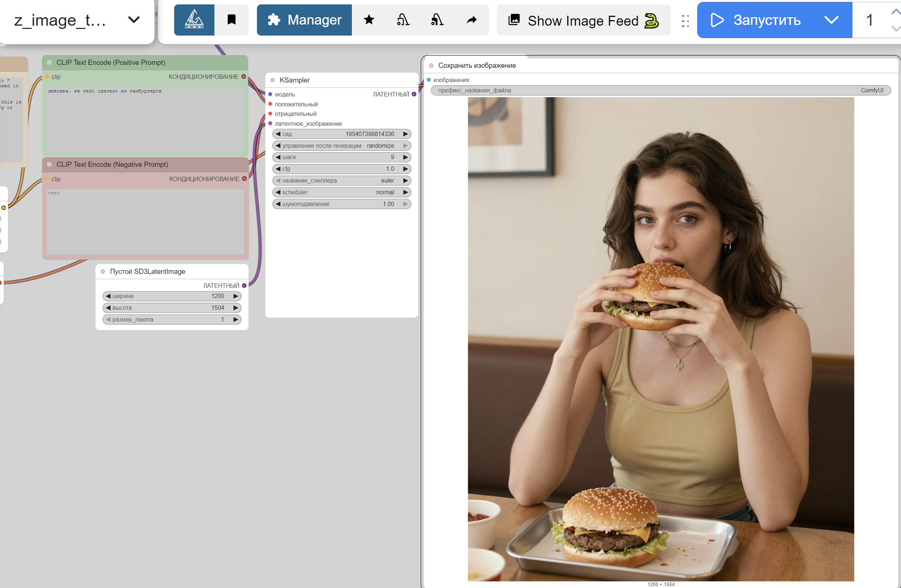The image size is (901, 588).
Task: Open the название_сэмплера euler selector
Action: 341,181
